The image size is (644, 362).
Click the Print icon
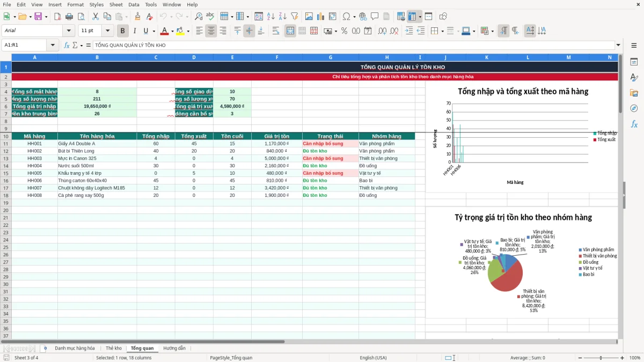click(x=69, y=17)
